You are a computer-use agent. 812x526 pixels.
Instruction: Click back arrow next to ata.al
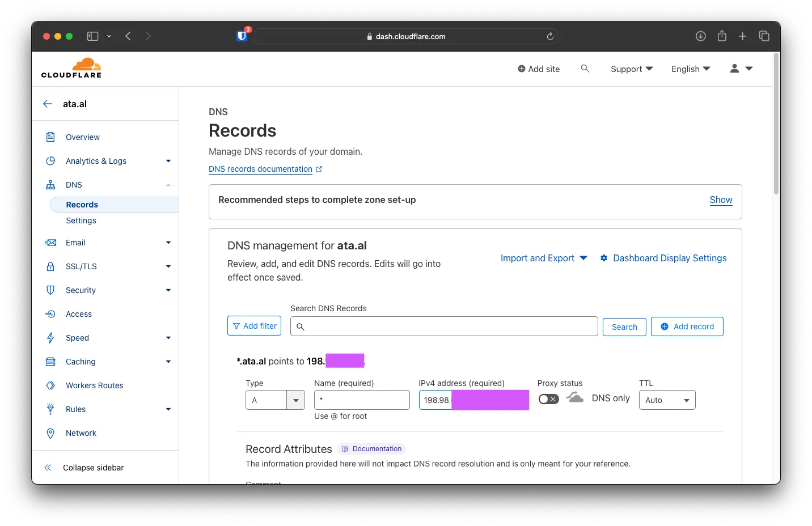pyautogui.click(x=48, y=104)
